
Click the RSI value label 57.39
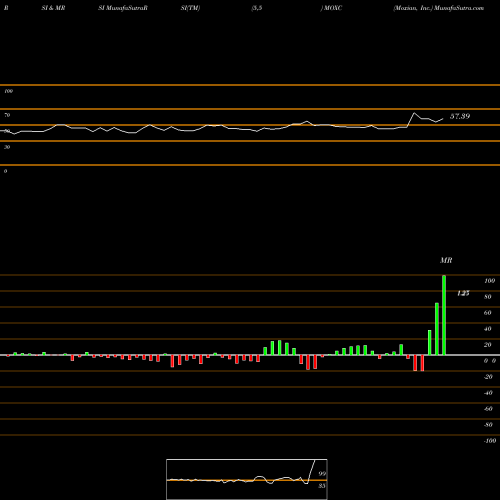[x=460, y=116]
